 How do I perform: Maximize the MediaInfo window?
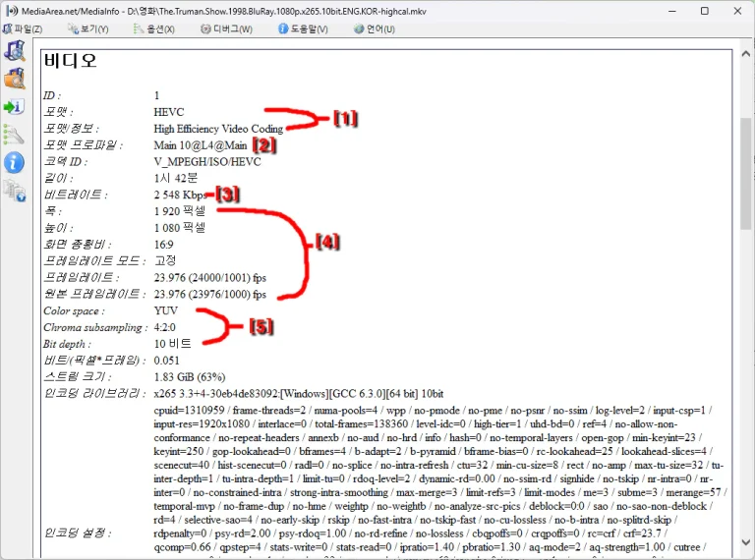(705, 11)
